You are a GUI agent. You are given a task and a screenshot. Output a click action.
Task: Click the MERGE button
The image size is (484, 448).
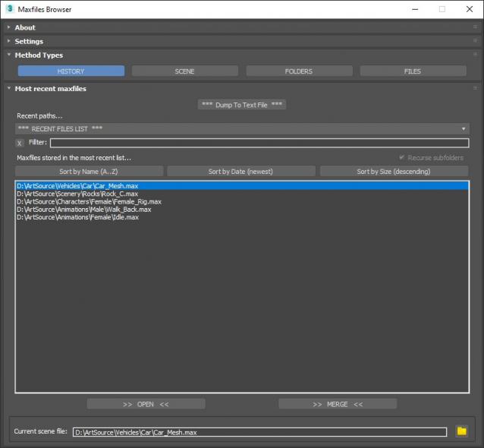(x=338, y=404)
